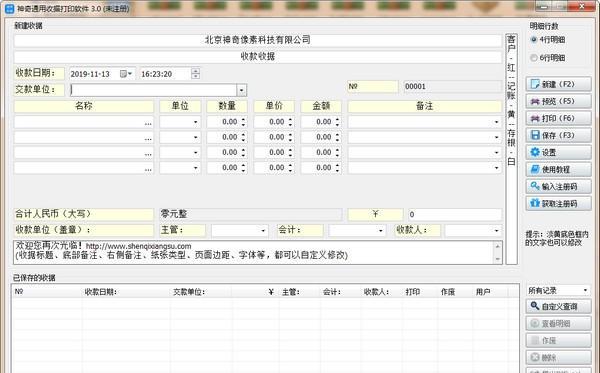The height and width of the screenshot is (373, 600).
Task: Click 获取注册码 button
Action: (x=558, y=204)
